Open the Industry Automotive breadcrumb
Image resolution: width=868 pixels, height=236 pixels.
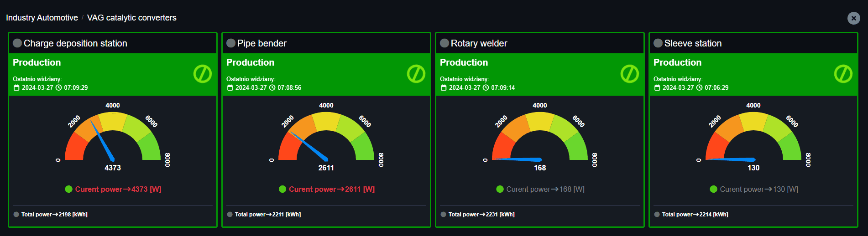tap(42, 18)
